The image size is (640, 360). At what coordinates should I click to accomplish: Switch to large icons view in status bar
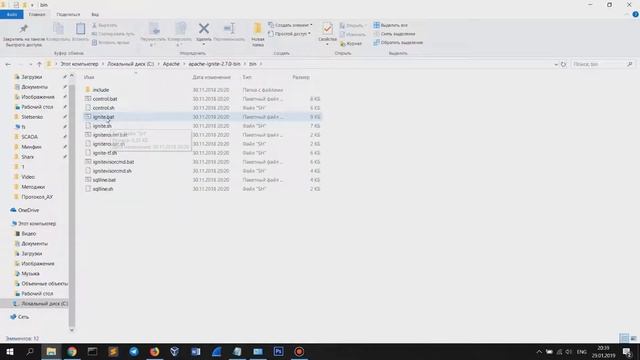click(633, 338)
